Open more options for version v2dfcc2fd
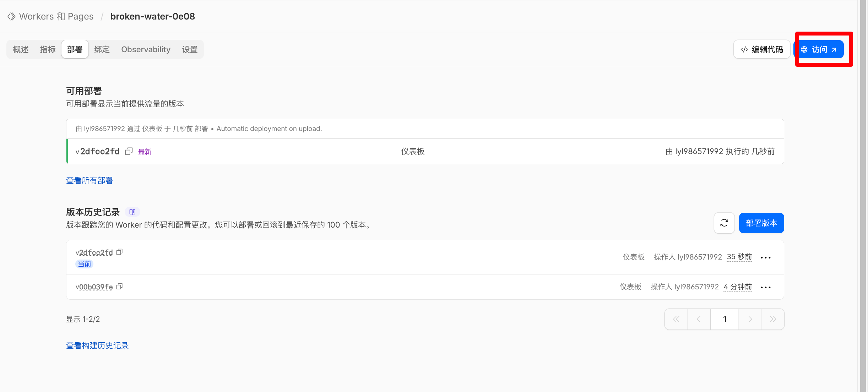 point(766,257)
